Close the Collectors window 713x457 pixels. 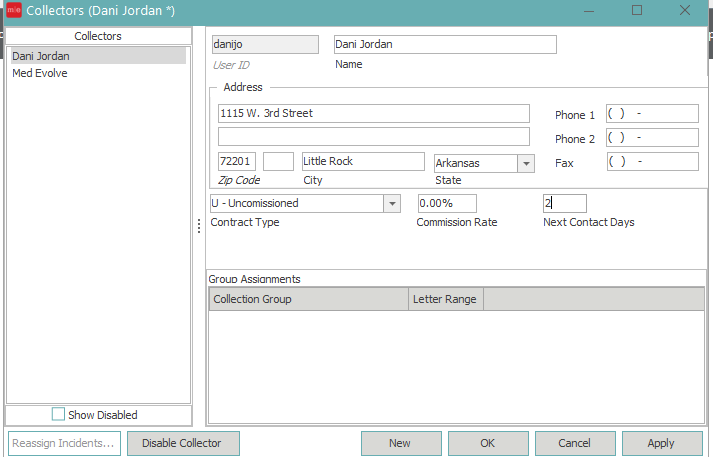click(684, 11)
